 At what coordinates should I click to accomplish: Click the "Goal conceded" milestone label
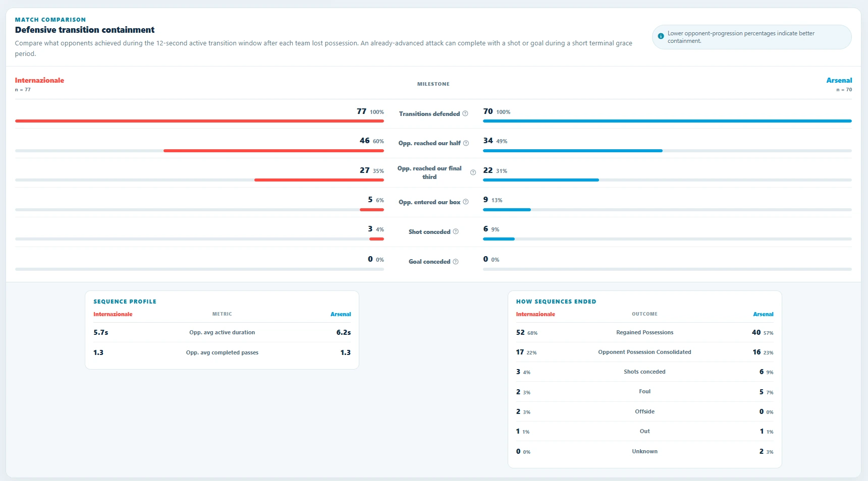[429, 262]
